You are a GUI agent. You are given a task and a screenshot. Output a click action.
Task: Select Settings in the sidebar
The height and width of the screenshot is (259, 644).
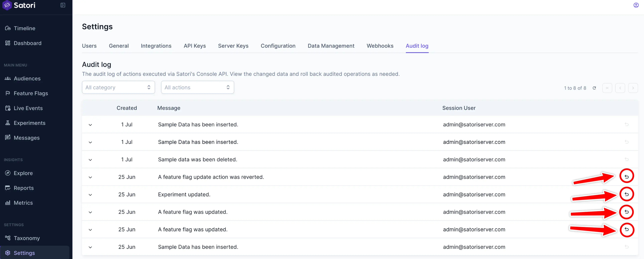point(35,253)
